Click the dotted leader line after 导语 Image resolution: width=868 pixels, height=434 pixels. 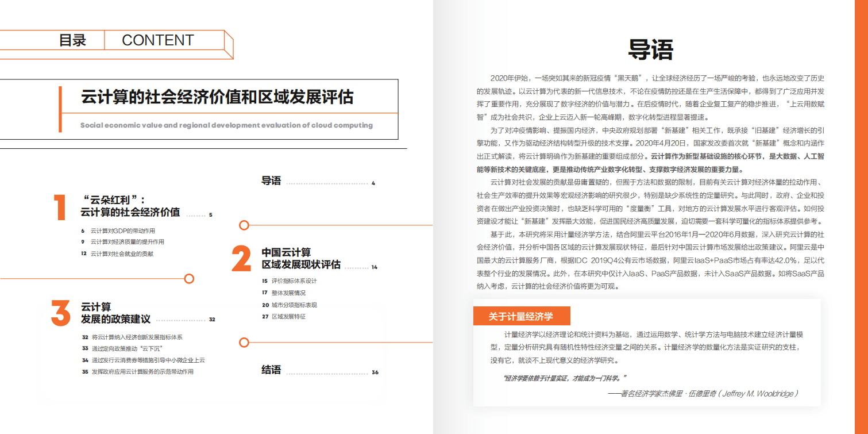pos(327,183)
